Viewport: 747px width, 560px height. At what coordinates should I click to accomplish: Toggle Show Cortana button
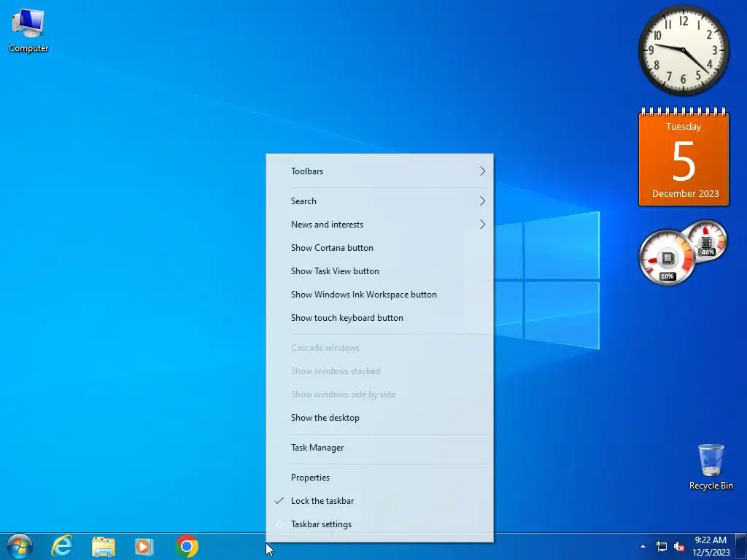pos(379,248)
